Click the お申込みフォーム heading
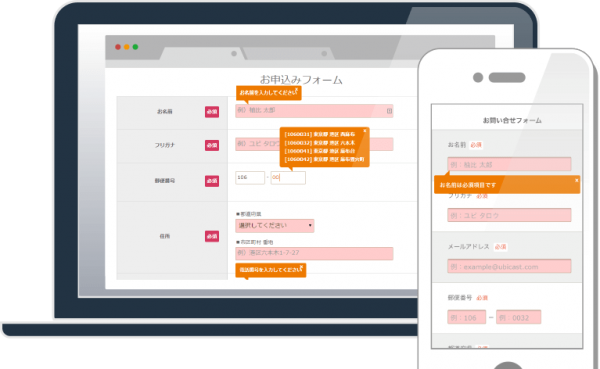 click(301, 80)
